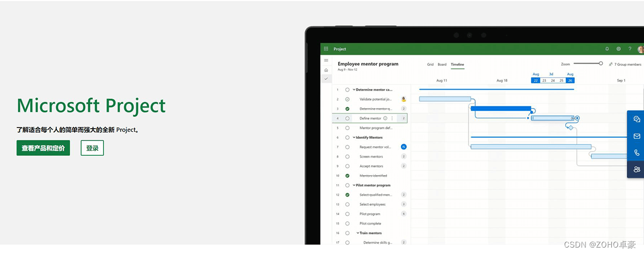Click the milestone diamond on the timeline
This screenshot has height=254, width=644.
(x=570, y=128)
